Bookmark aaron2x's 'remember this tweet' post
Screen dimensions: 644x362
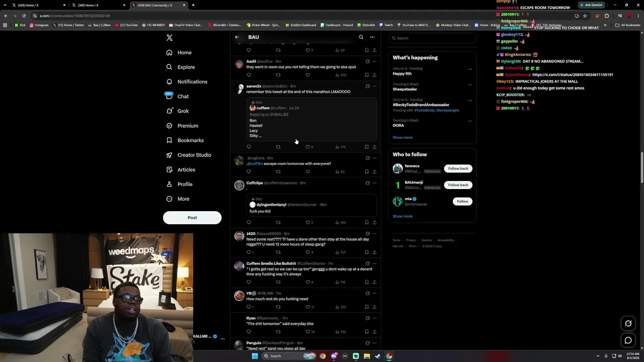point(366,147)
